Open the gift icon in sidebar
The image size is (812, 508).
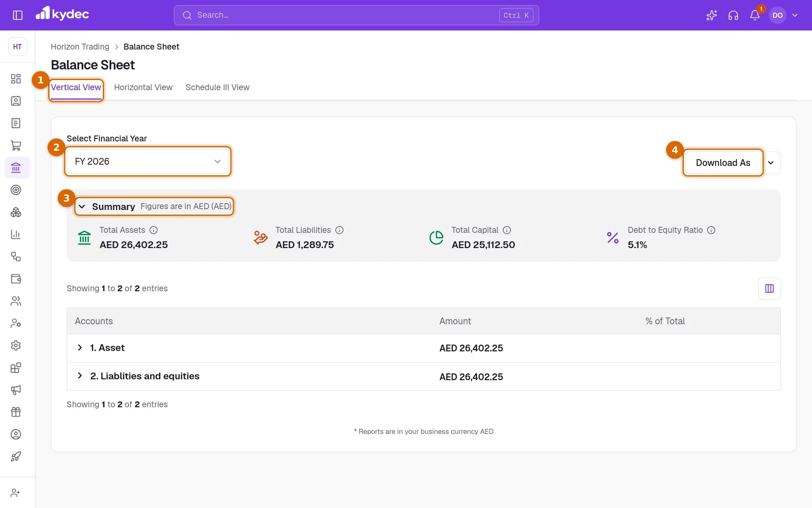click(16, 412)
